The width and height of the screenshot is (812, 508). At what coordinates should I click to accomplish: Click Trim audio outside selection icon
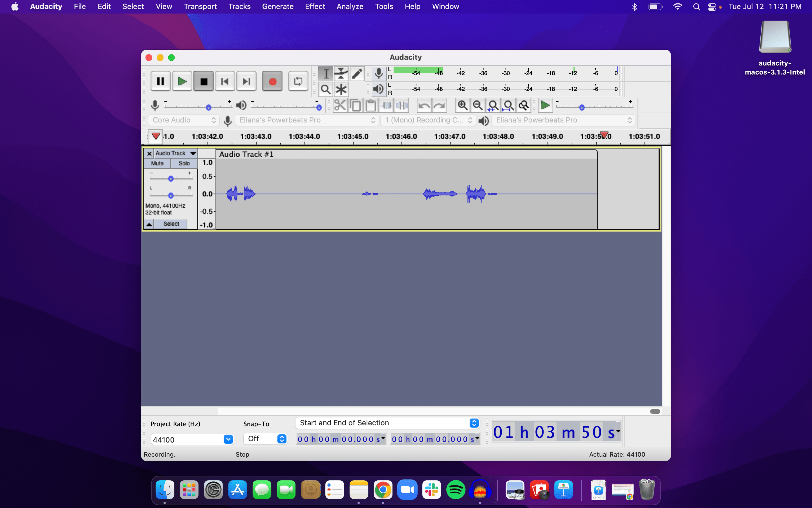click(x=387, y=106)
